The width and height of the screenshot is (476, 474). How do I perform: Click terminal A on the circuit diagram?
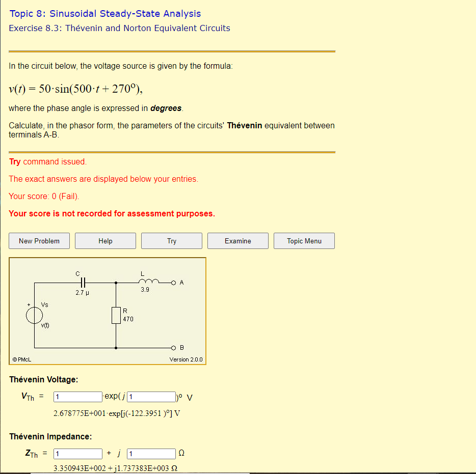tap(173, 282)
